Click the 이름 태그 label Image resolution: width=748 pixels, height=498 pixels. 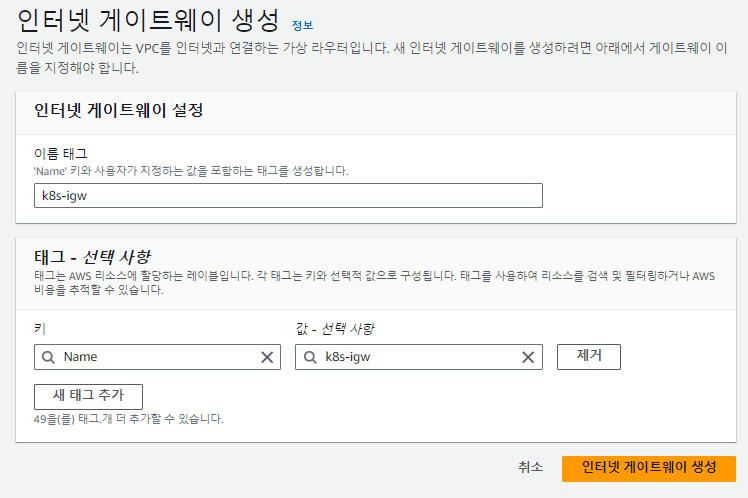click(x=61, y=154)
